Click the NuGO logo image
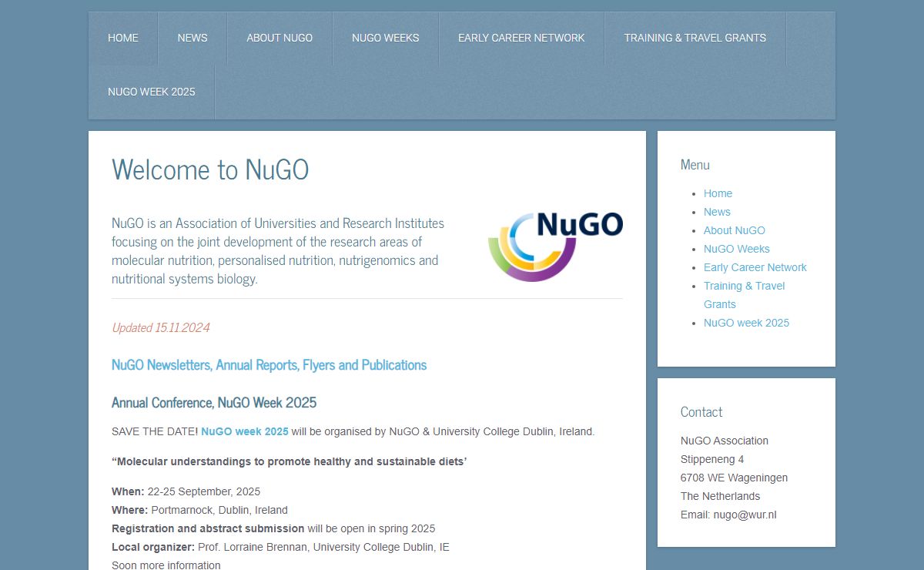The width and height of the screenshot is (924, 570). 556,246
